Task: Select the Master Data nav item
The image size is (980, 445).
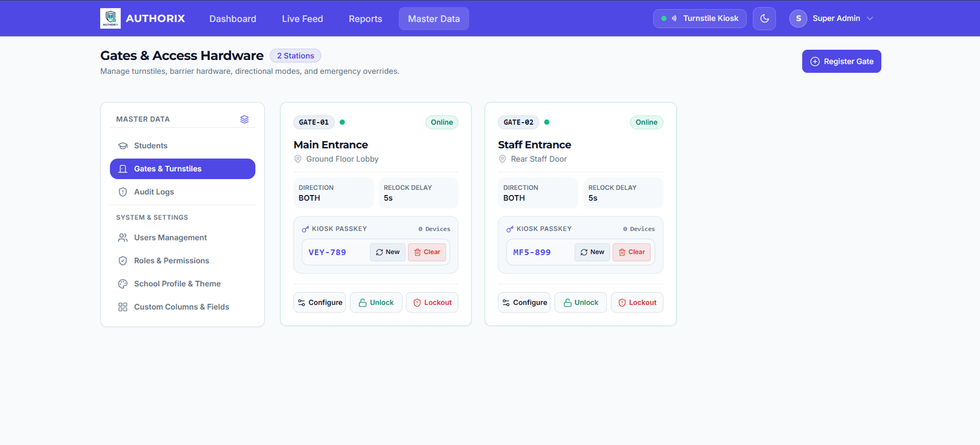Action: (434, 18)
